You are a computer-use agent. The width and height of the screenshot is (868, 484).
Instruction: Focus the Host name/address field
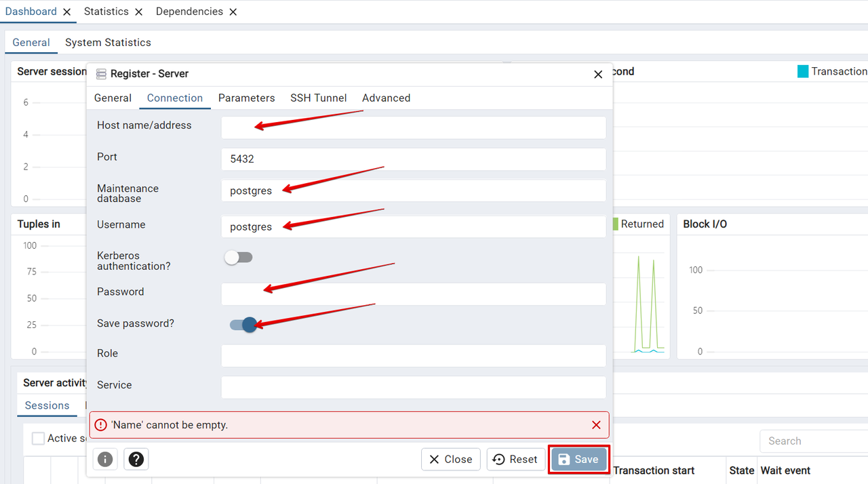click(414, 127)
